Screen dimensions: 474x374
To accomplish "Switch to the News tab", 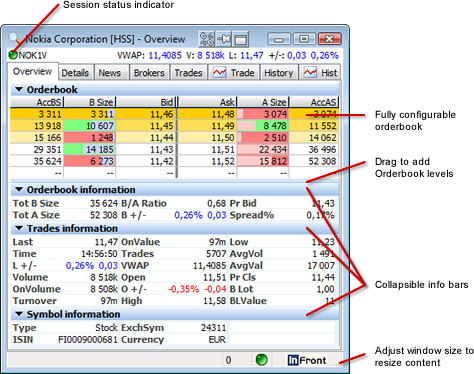I will pos(110,73).
